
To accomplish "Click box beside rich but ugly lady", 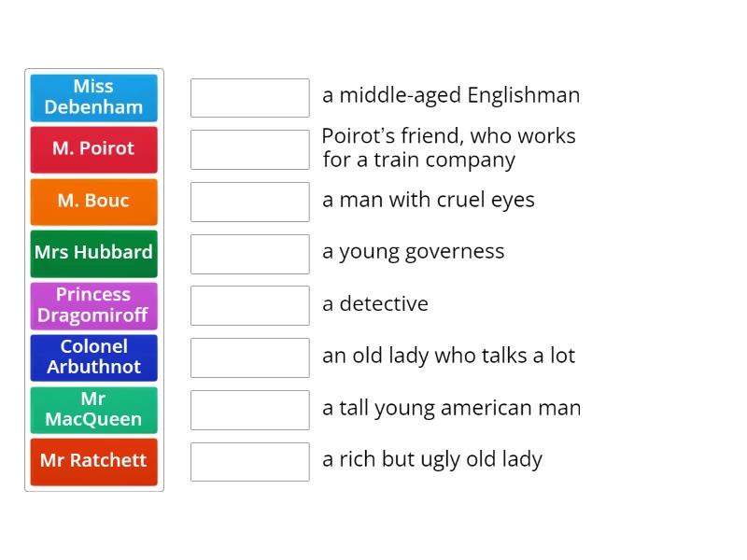I will [249, 461].
